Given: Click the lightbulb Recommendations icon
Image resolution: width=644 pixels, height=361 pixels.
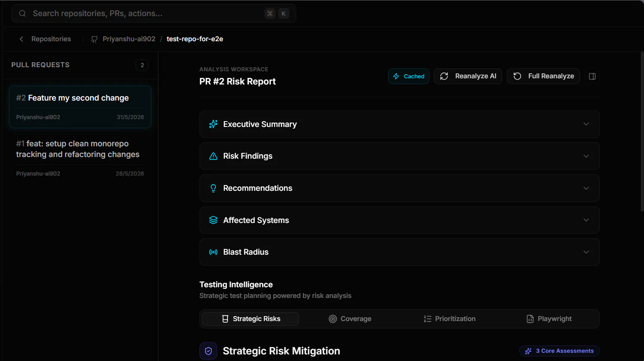Looking at the screenshot, I should point(213,188).
